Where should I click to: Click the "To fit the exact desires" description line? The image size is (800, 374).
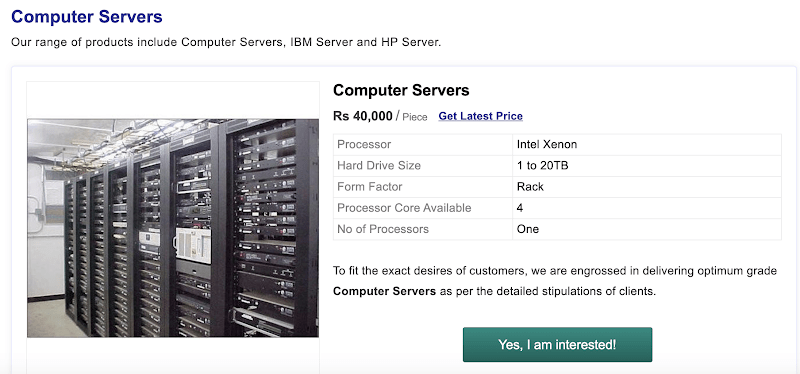pyautogui.click(x=555, y=271)
